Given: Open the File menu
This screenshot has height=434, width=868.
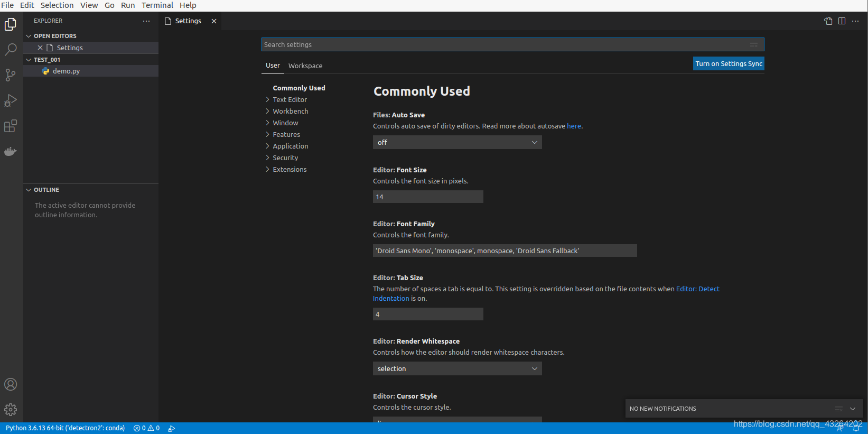Looking at the screenshot, I should click(7, 5).
